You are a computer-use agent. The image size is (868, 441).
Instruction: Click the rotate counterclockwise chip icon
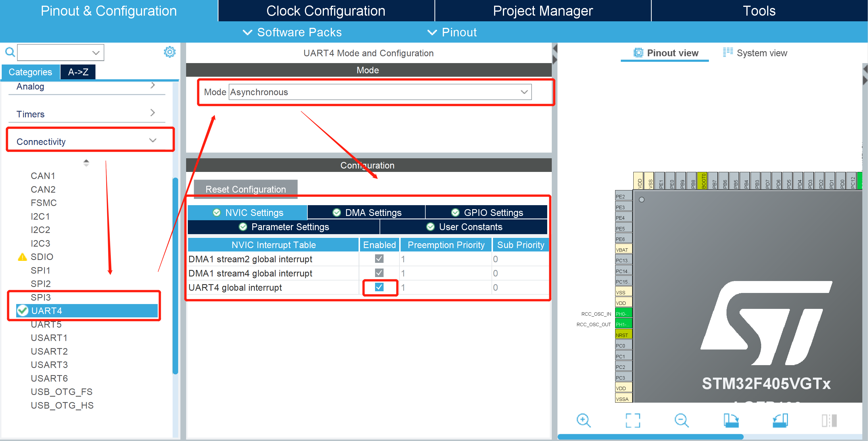click(780, 420)
